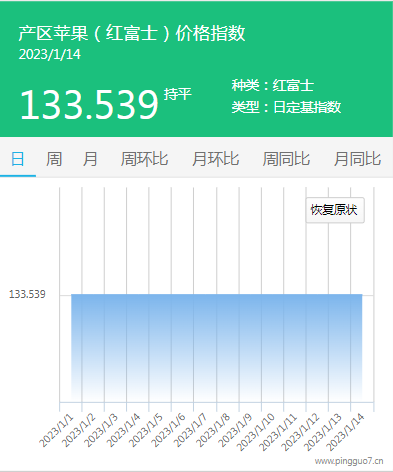Click the blue area chart series

(x=217, y=347)
